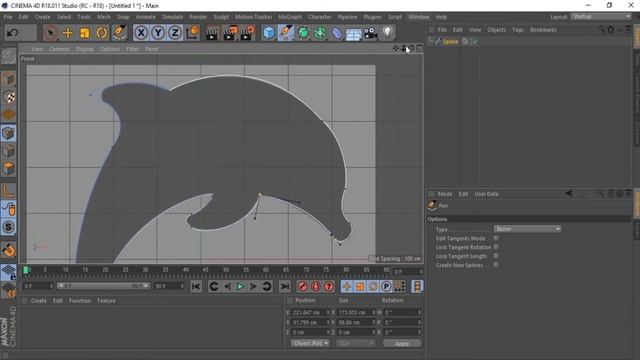Toggle Z axis lock
640x360 pixels.
[175, 33]
